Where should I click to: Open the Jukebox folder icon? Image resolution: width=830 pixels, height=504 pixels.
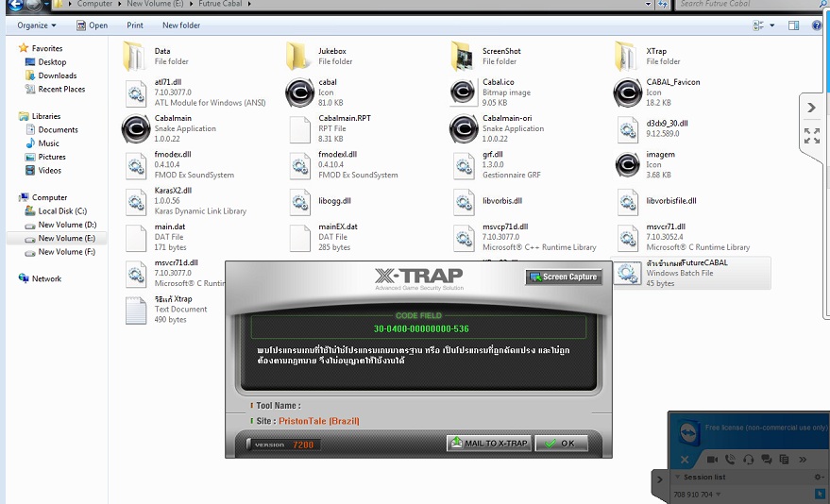click(298, 56)
